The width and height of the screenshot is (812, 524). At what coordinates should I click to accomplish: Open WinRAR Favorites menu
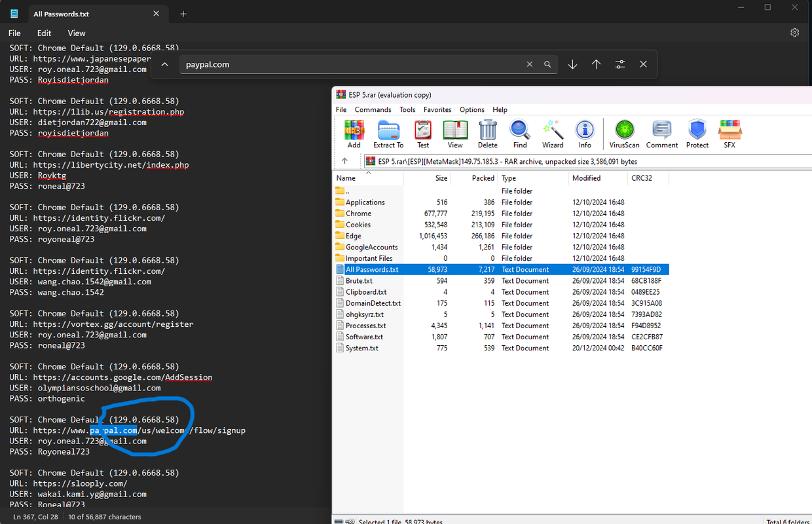[x=437, y=109]
